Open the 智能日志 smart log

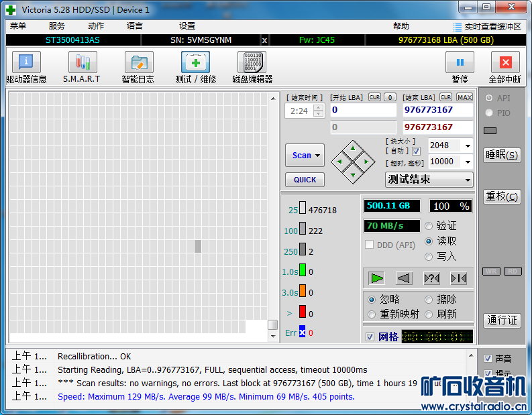pos(138,63)
